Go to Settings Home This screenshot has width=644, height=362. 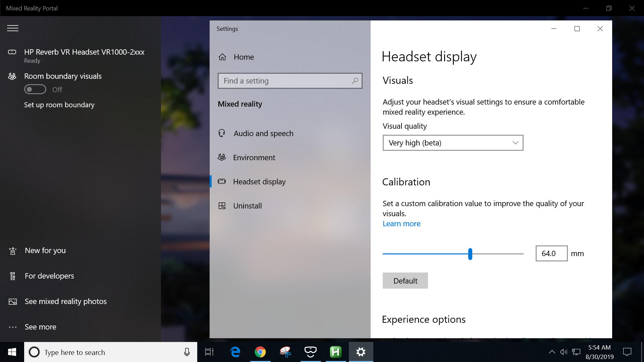[x=244, y=57]
